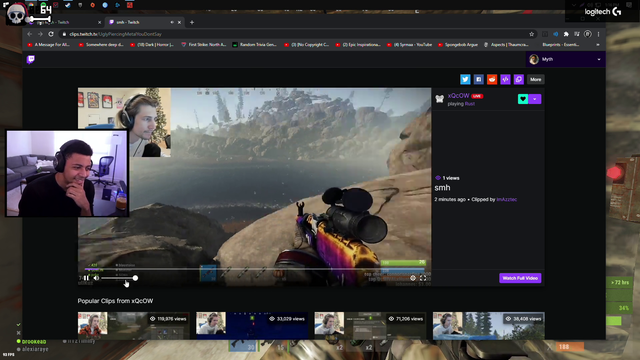Bookmark this page with the star icon

[531, 34]
